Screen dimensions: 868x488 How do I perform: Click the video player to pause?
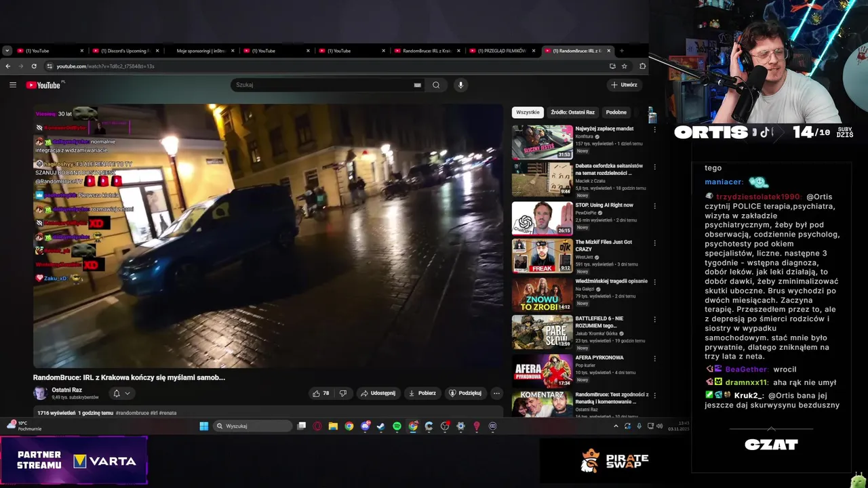click(x=268, y=236)
